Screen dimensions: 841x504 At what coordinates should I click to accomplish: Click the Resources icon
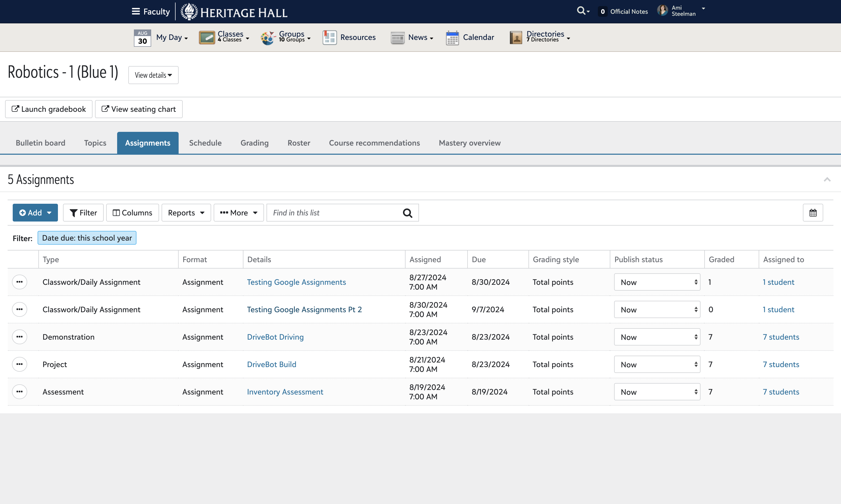click(330, 37)
